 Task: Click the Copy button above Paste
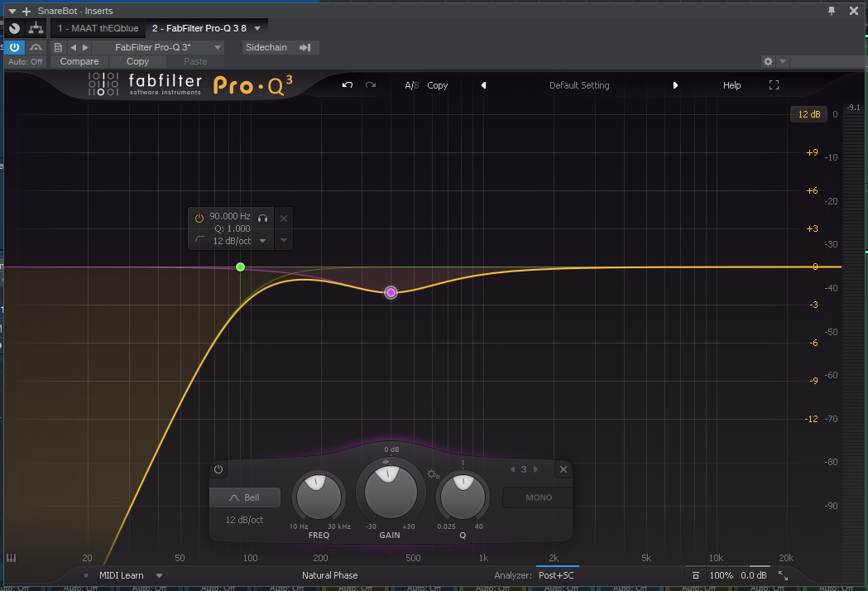137,61
